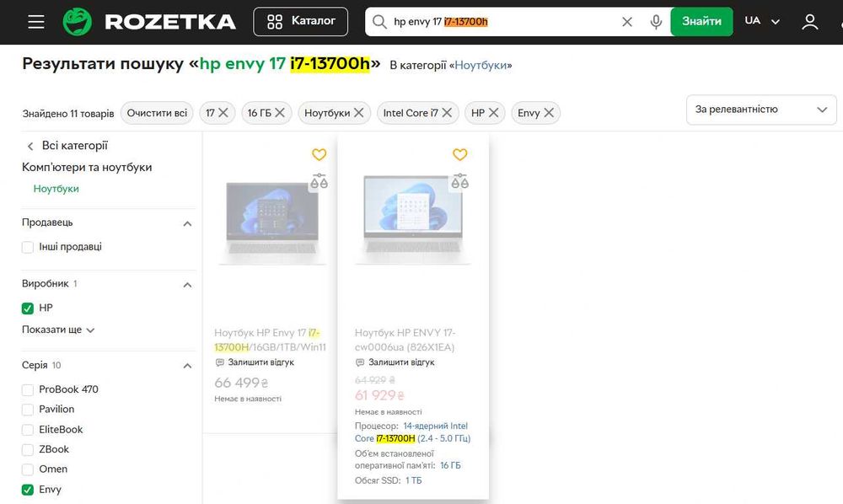The width and height of the screenshot is (843, 504).
Task: Check Omen series checkbox
Action: [x=28, y=469]
